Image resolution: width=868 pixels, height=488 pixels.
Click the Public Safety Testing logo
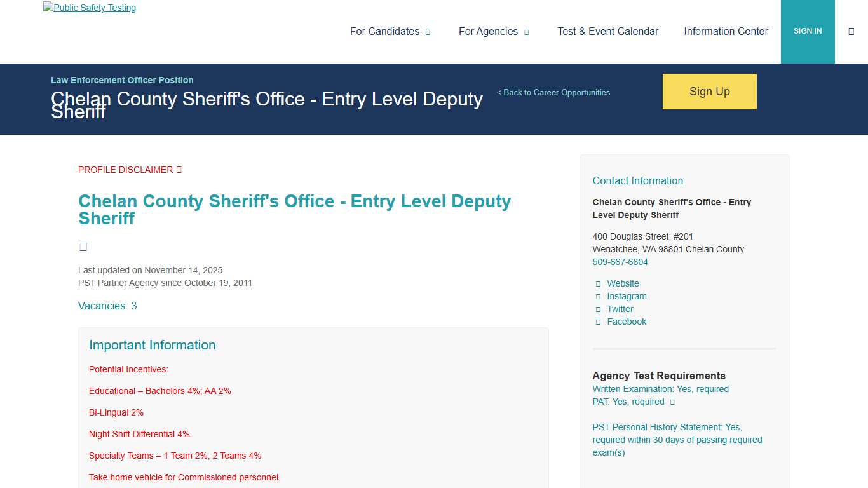pos(89,8)
